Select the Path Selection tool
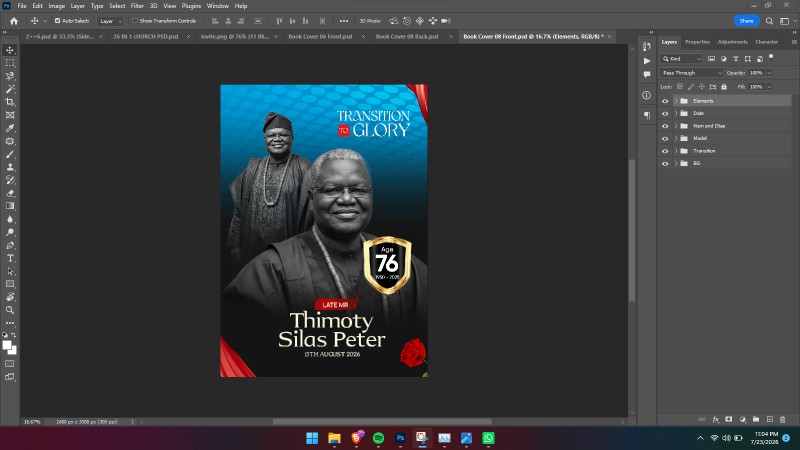Viewport: 800px width, 450px height. 10,271
